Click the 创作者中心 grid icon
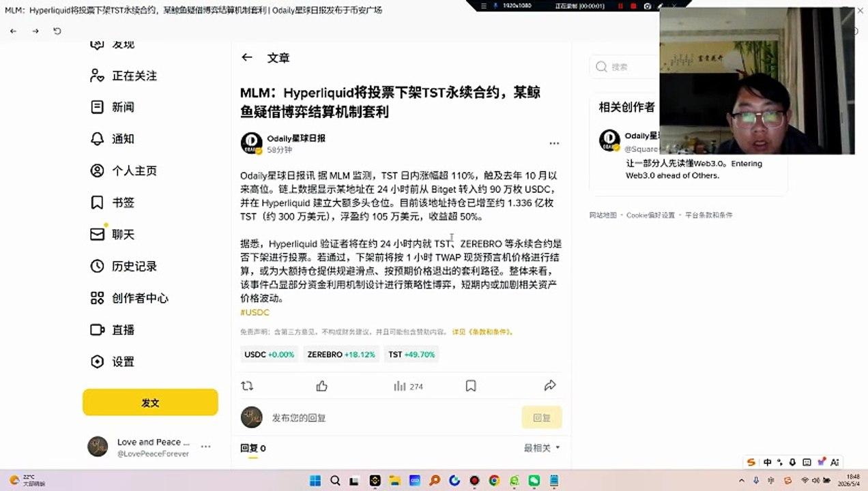This screenshot has width=868, height=491. tap(98, 298)
